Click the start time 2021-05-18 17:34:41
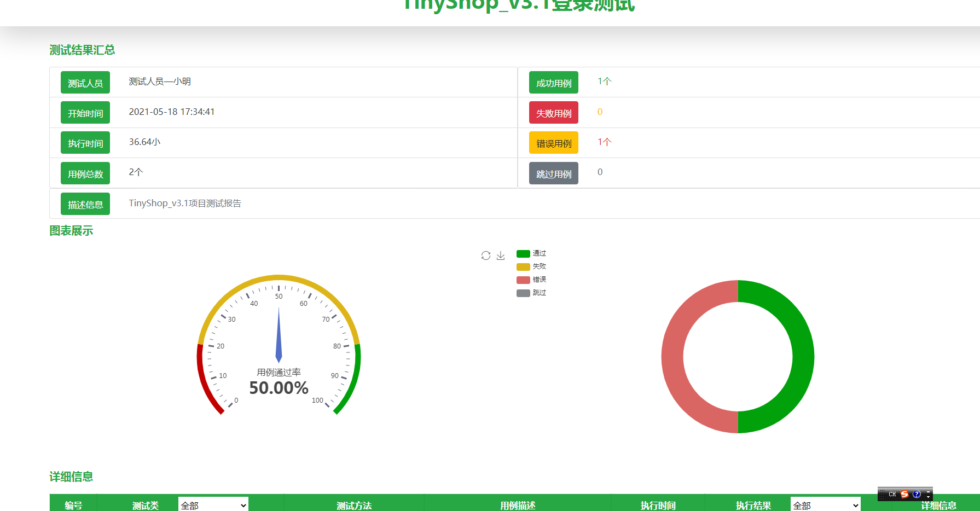The image size is (980, 511). [x=172, y=112]
